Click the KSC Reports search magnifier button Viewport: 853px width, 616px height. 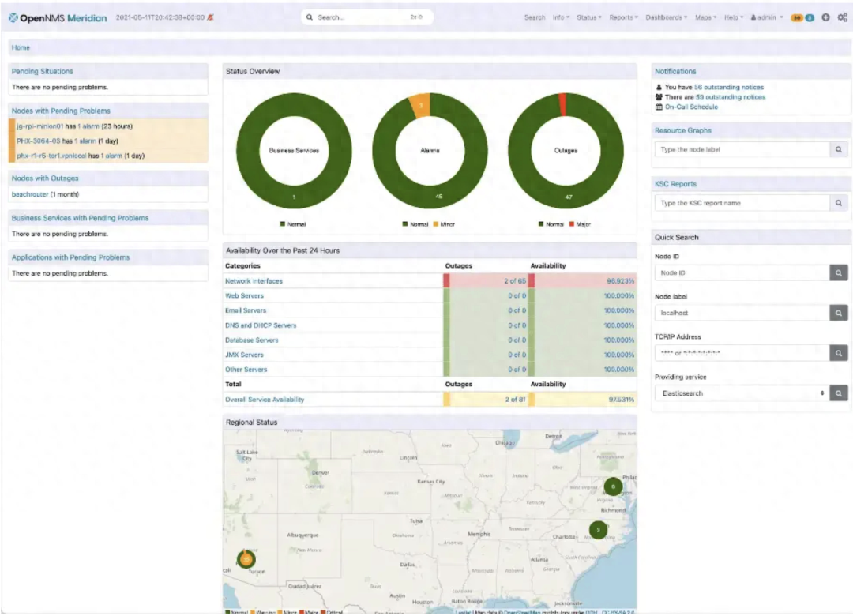(839, 203)
